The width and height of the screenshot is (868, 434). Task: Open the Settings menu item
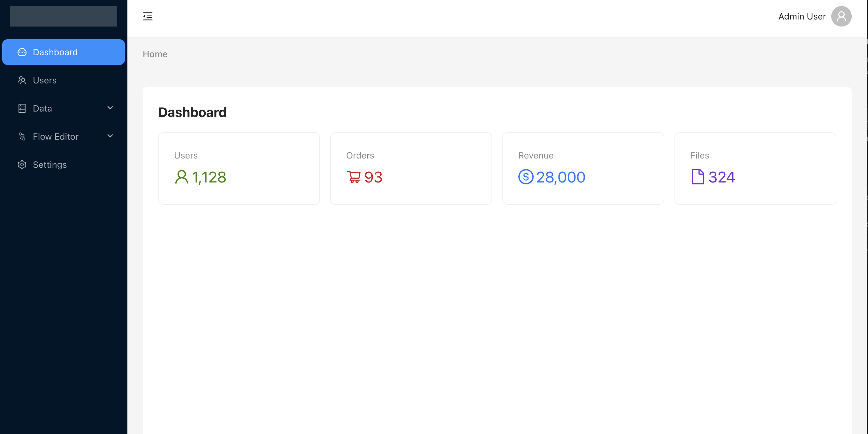[50, 165]
